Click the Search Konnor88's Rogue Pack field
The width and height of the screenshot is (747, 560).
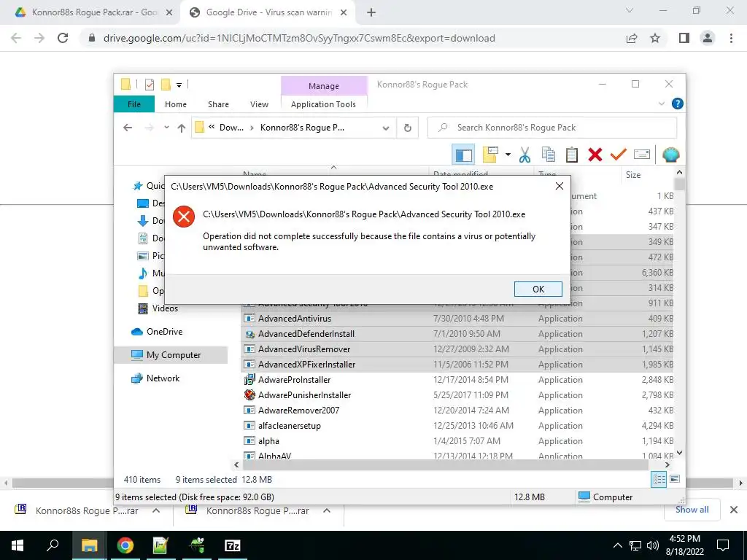[x=552, y=128]
